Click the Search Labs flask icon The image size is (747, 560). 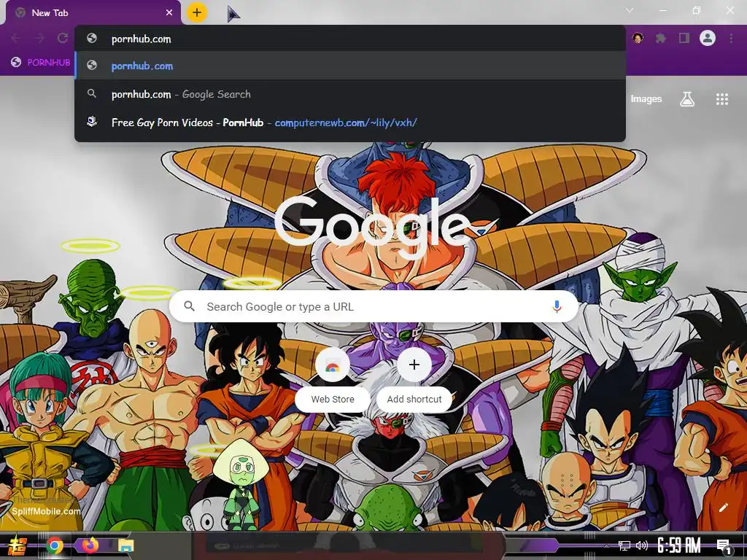tap(687, 98)
